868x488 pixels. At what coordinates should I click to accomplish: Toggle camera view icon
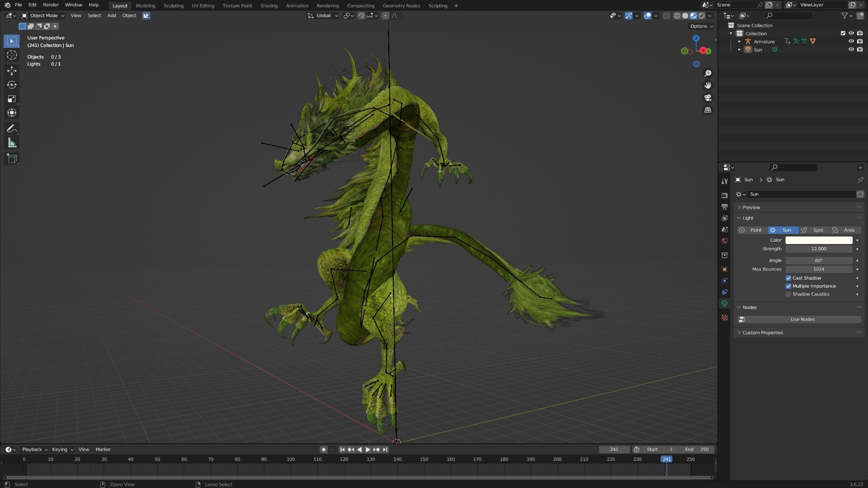(708, 98)
